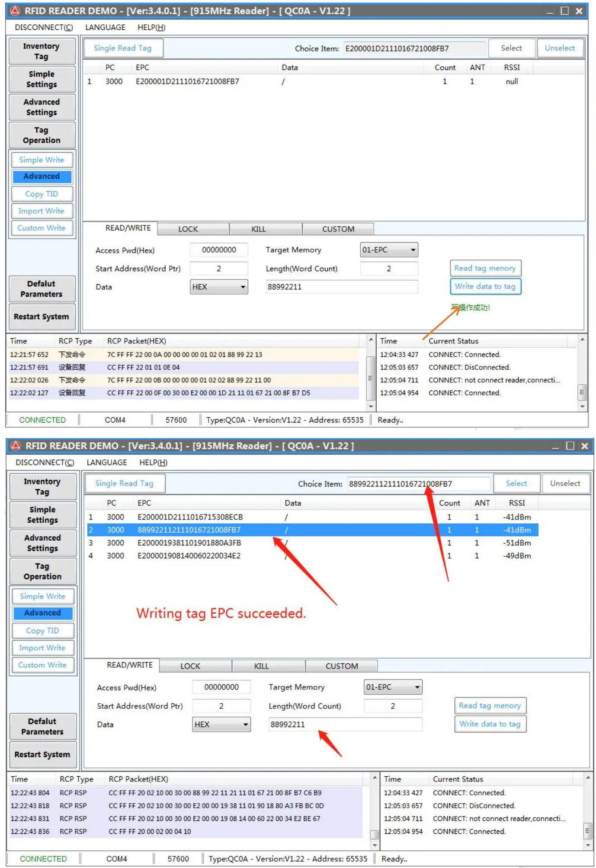This screenshot has width=596, height=868.
Task: Click Restart System in the upper window
Action: pyautogui.click(x=42, y=317)
